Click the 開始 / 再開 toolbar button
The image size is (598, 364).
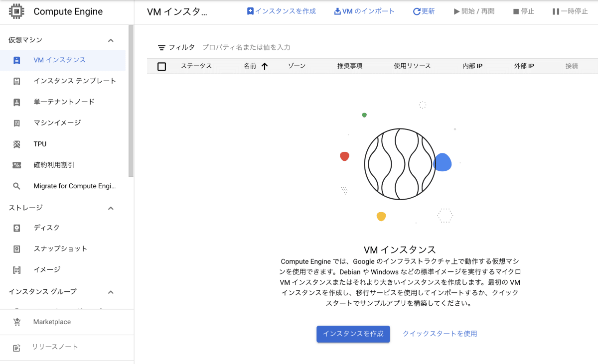pos(474,11)
